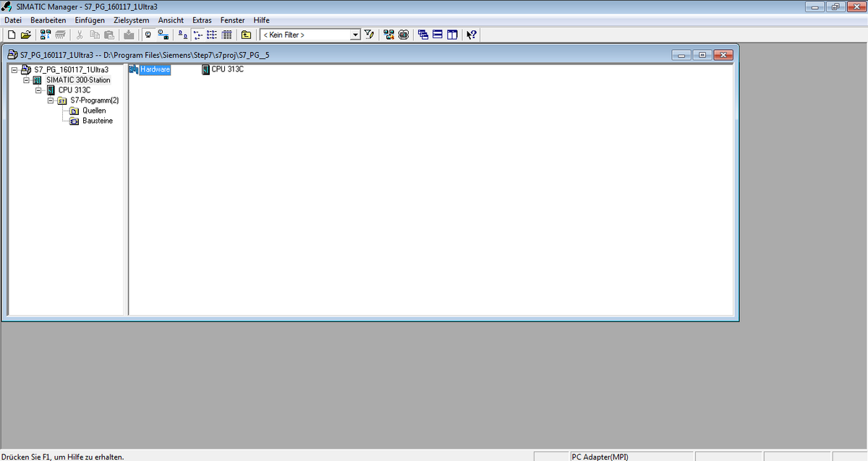Screen dimensions: 868x461
Task: Select CPU 313C in the right pane
Action: 226,69
